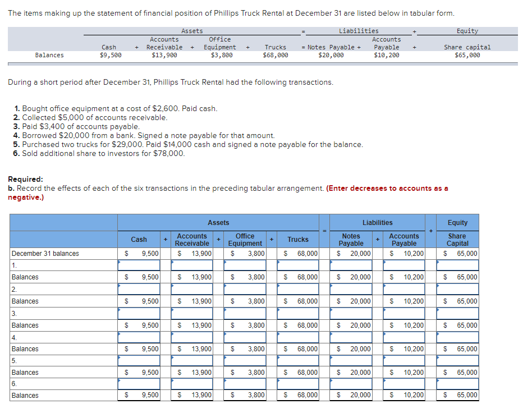532x413 pixels.
Task: Select Accounts Receivable input for transaction 5
Action: point(192,361)
